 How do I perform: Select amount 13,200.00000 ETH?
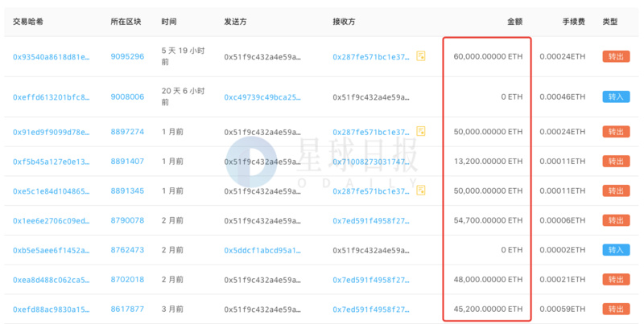tap(488, 161)
